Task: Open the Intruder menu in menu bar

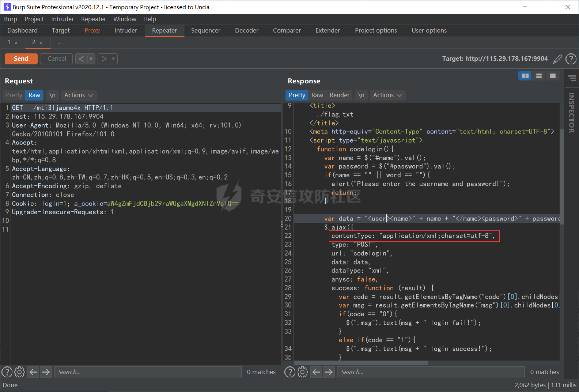Action: pyautogui.click(x=62, y=19)
